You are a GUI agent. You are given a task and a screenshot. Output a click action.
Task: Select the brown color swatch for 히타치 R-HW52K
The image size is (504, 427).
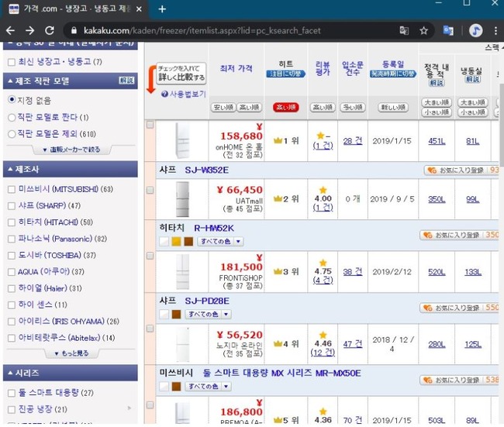pos(188,241)
